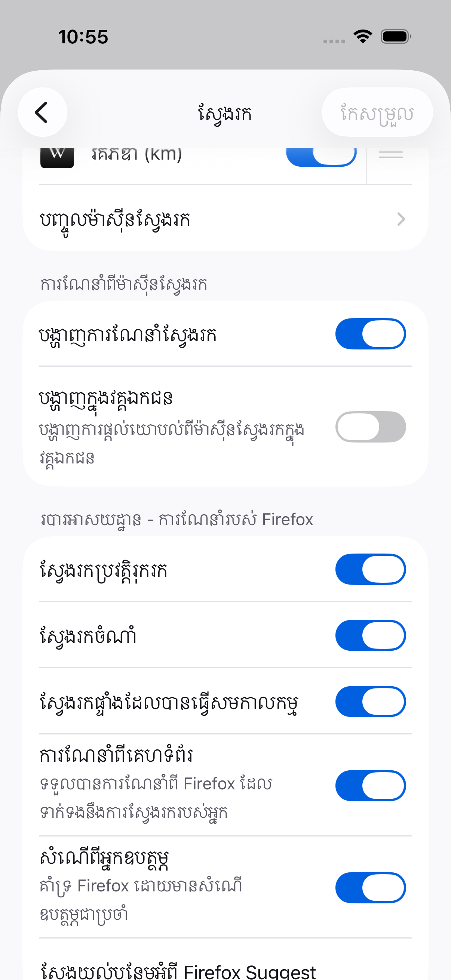Image resolution: width=451 pixels, height=980 pixels.
Task: Disable the Wikipedia (km) search engine toggle
Action: [321, 156]
